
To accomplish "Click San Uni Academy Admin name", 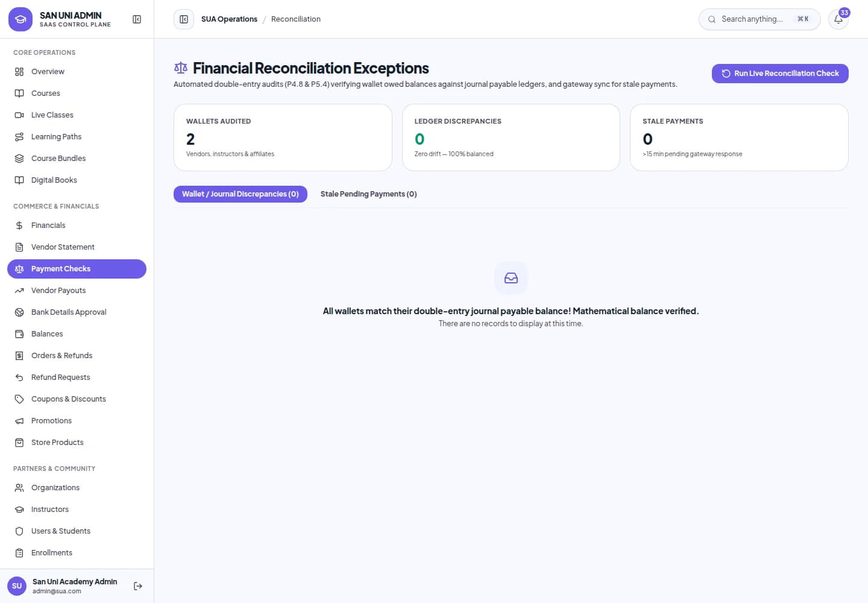I will [75, 582].
